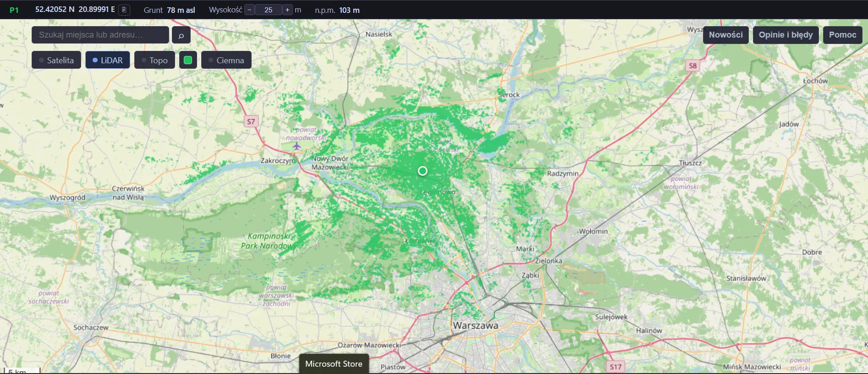Click the magnifier search button
The image size is (868, 374).
(181, 35)
